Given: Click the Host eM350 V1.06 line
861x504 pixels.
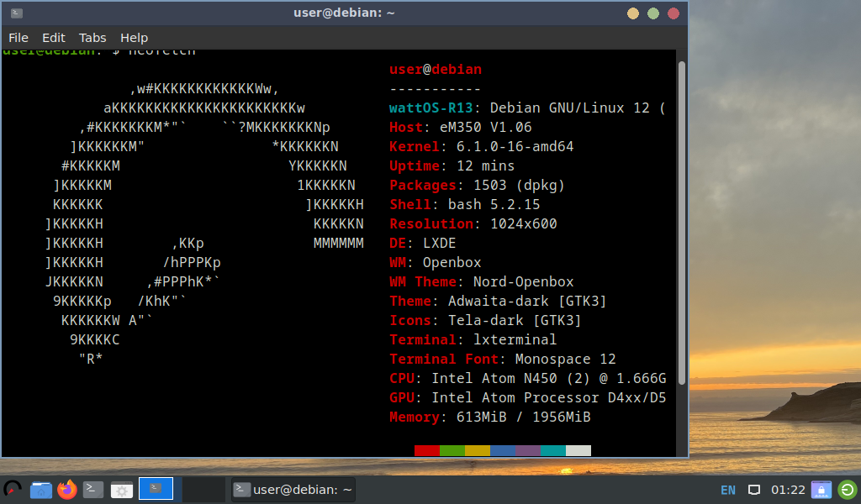Looking at the screenshot, I should point(461,127).
